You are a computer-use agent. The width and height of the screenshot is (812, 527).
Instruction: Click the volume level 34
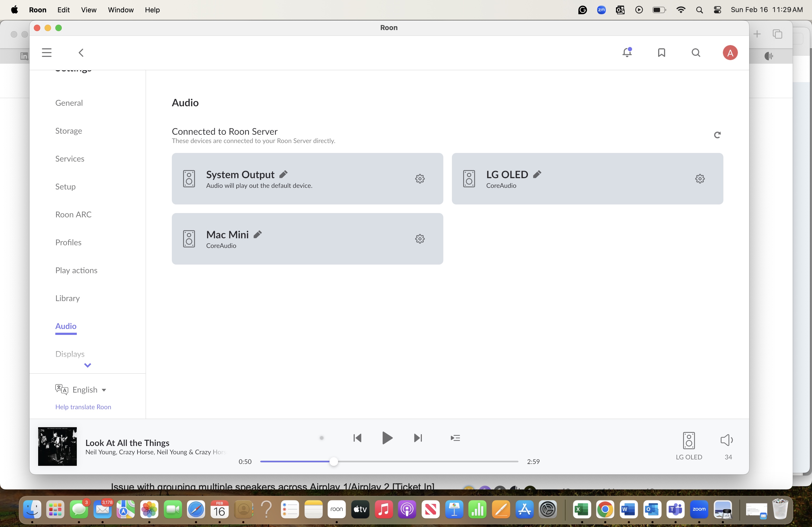pos(728,457)
